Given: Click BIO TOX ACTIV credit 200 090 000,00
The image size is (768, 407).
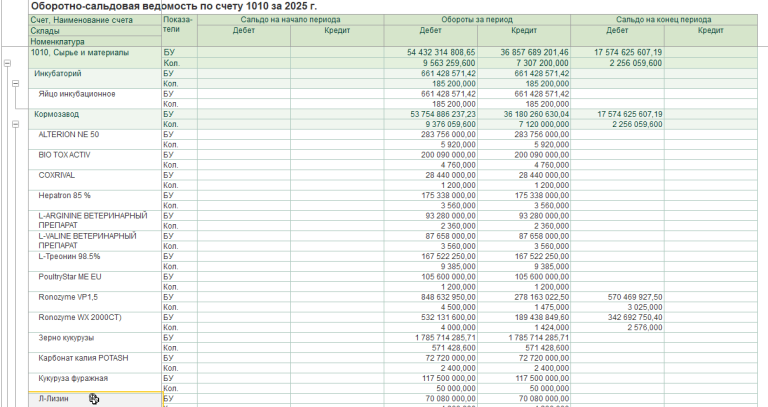Looking at the screenshot, I should (x=542, y=155).
